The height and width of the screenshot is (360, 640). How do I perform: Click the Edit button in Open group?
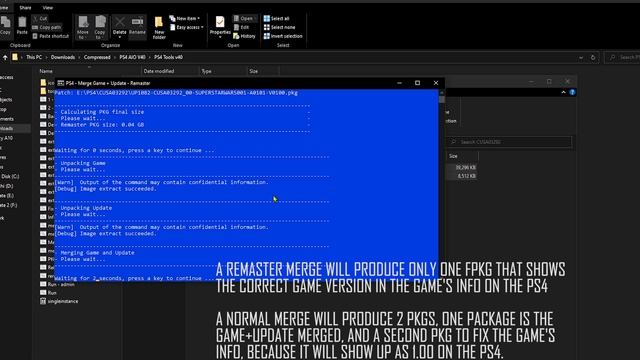[x=241, y=27]
